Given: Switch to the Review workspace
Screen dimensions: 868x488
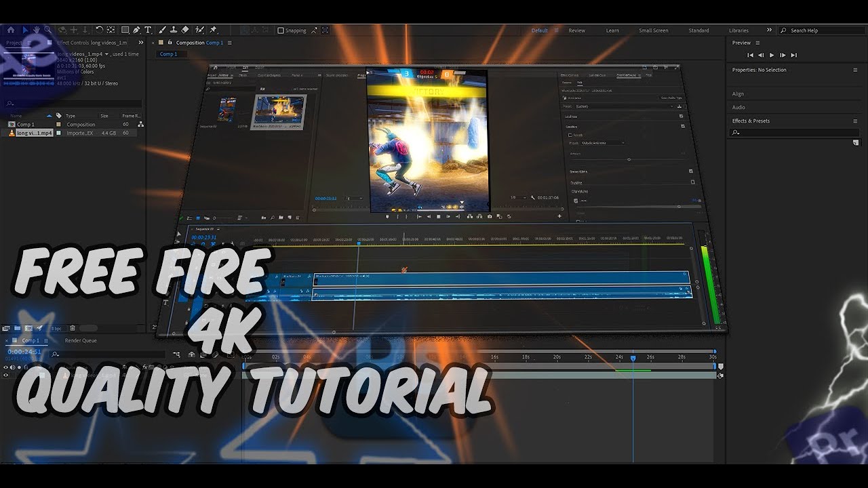Looking at the screenshot, I should (576, 30).
